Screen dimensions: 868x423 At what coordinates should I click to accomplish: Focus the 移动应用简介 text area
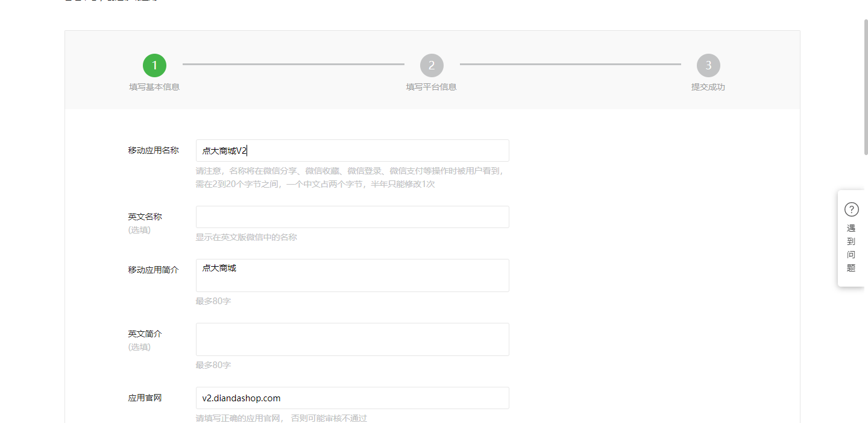click(x=352, y=276)
